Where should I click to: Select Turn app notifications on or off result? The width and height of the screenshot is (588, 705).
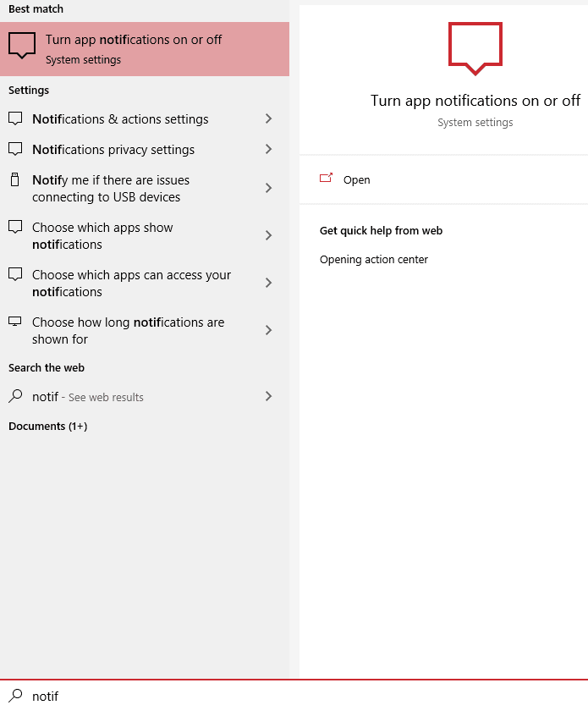145,49
